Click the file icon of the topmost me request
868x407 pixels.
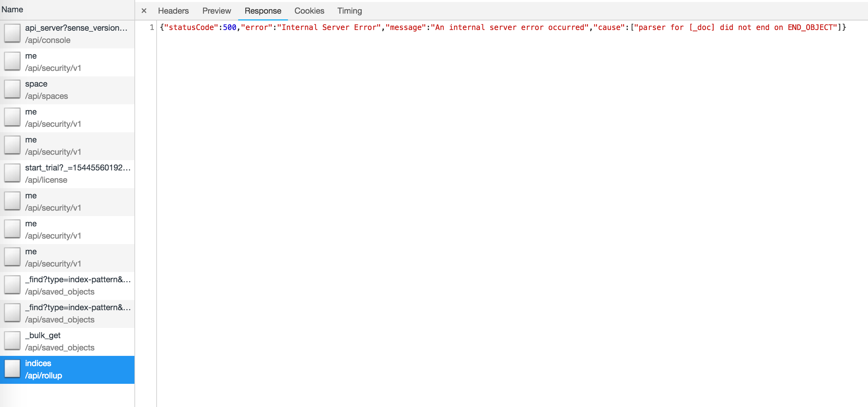[12, 62]
